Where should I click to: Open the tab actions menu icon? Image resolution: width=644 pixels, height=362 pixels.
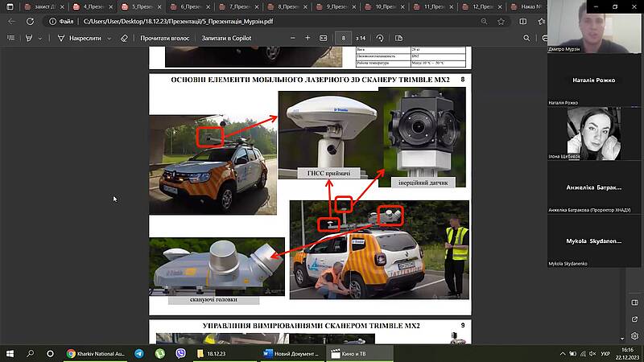pos(10,6)
